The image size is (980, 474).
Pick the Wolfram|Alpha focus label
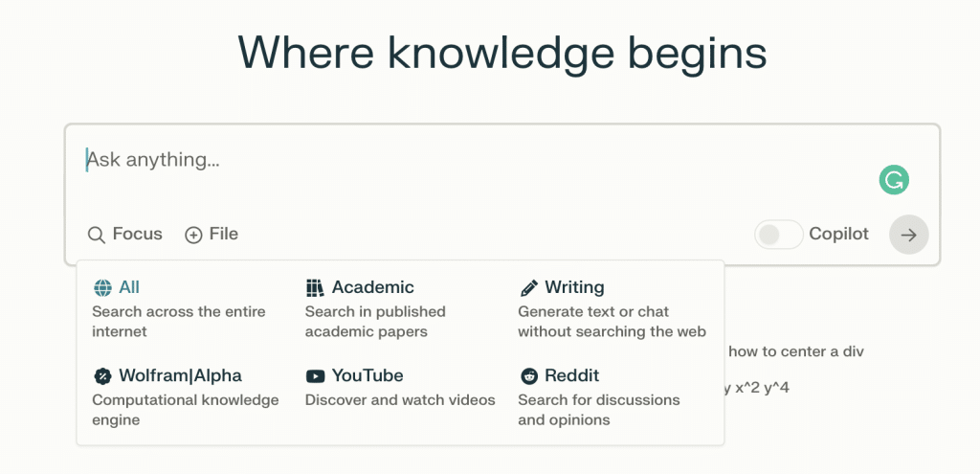[x=180, y=375]
